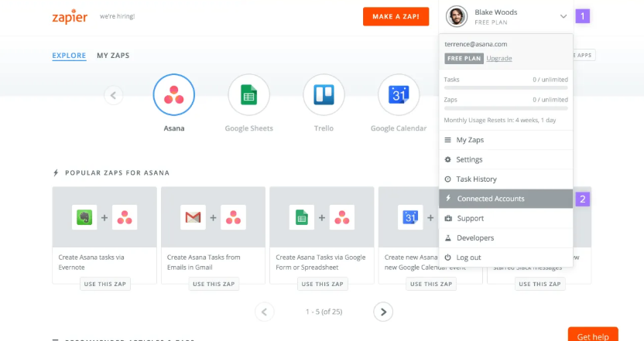Select the Asana app icon
Screen dimensions: 644x341
(x=173, y=95)
